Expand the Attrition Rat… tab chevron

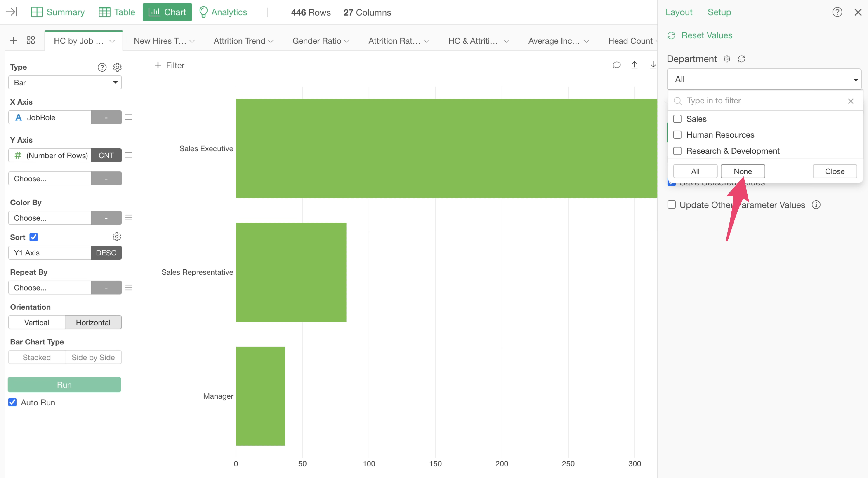427,41
